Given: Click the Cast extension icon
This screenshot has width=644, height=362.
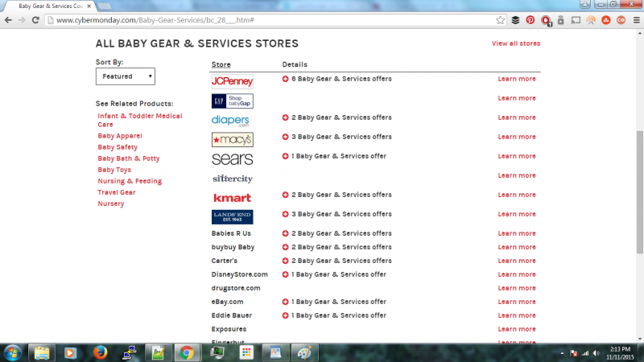Looking at the screenshot, I should [575, 19].
